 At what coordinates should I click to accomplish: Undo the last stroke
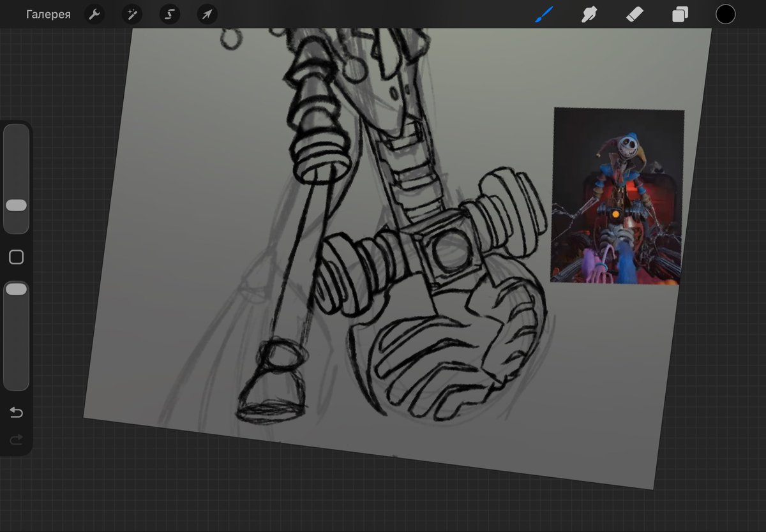[x=16, y=413]
